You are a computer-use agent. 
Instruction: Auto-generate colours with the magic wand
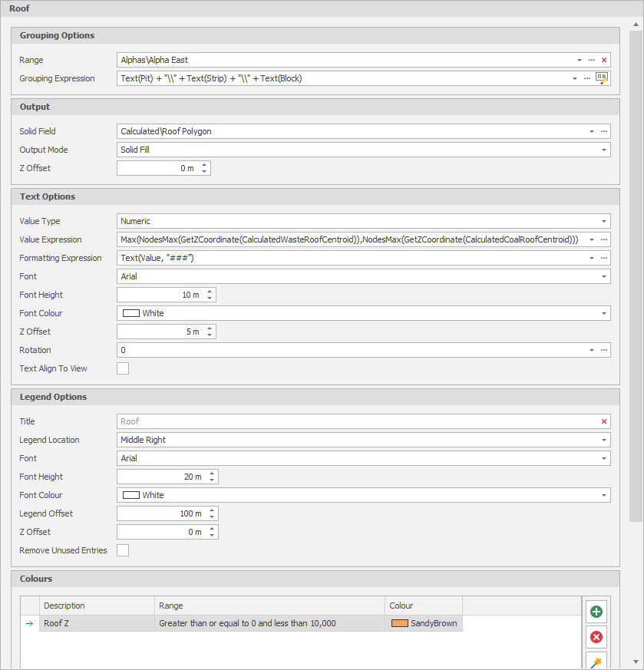(596, 661)
